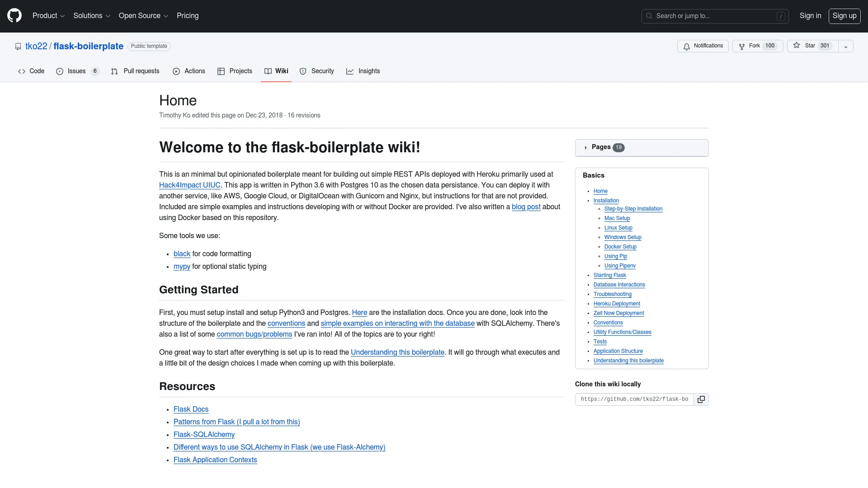Open the conventions link in paragraph
Screen dimensions: 868x488
click(x=286, y=324)
